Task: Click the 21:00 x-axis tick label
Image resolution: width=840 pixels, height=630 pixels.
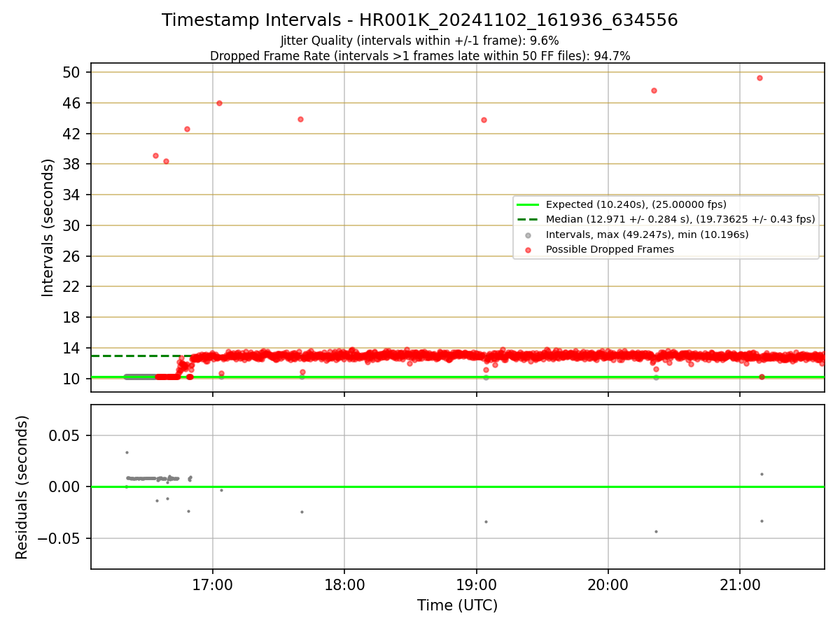Action: click(741, 585)
